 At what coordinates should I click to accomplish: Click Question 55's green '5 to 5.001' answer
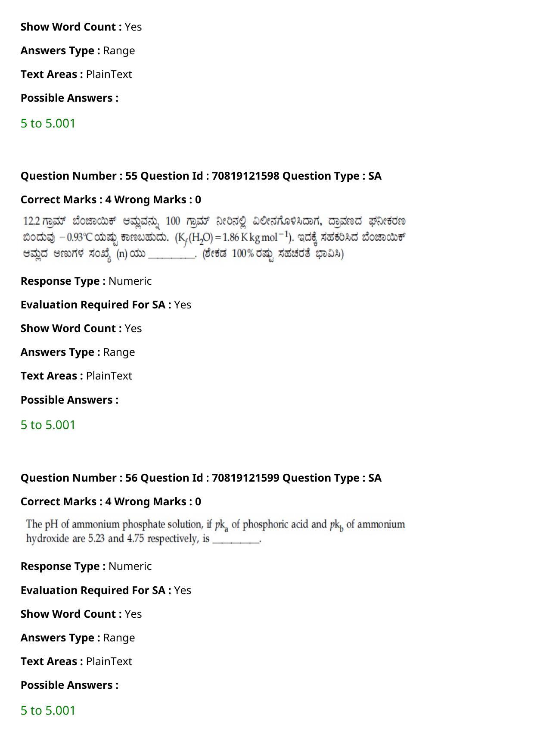(x=48, y=425)
